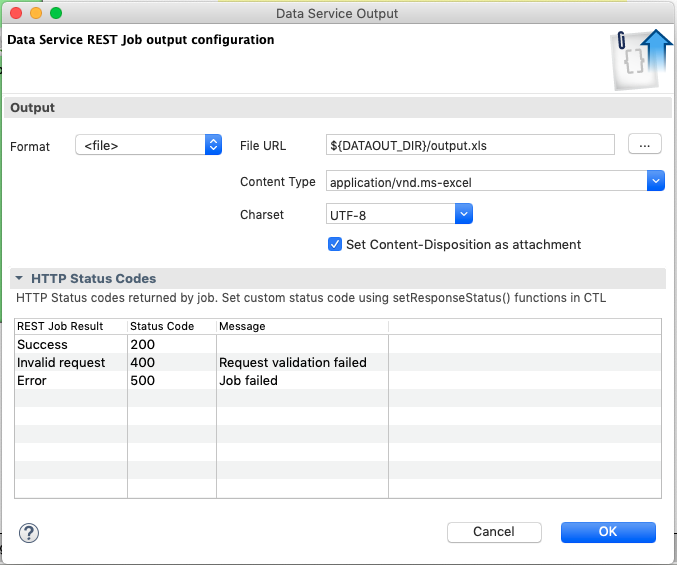Image resolution: width=677 pixels, height=565 pixels.
Task: Click the Status Code column header
Action: tap(162, 327)
